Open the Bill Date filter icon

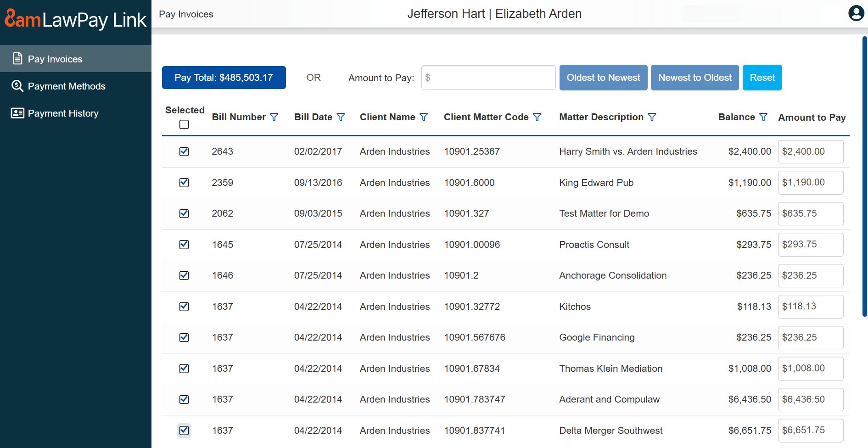pyautogui.click(x=340, y=117)
